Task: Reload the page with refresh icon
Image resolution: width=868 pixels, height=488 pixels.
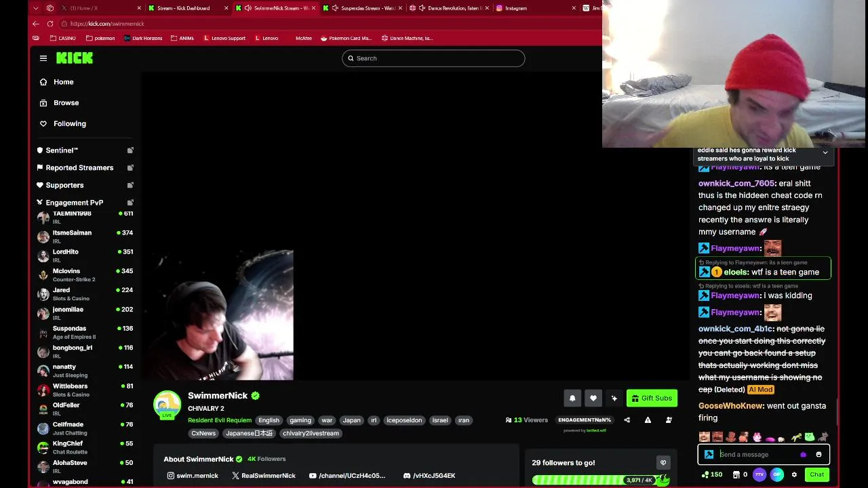Action: (50, 24)
